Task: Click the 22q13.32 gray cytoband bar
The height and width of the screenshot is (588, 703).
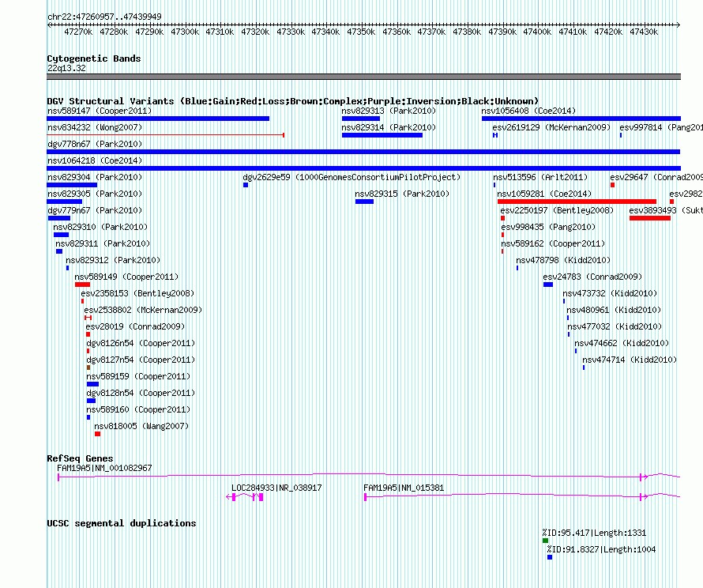Action: 363,77
